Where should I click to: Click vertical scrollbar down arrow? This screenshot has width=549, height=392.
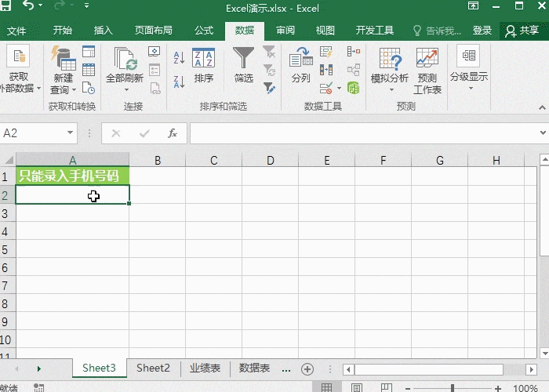pos(544,353)
